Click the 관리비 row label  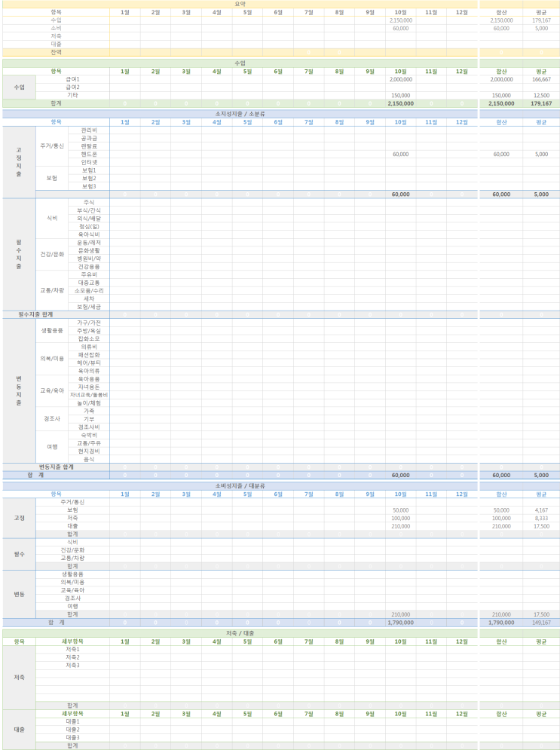click(89, 130)
